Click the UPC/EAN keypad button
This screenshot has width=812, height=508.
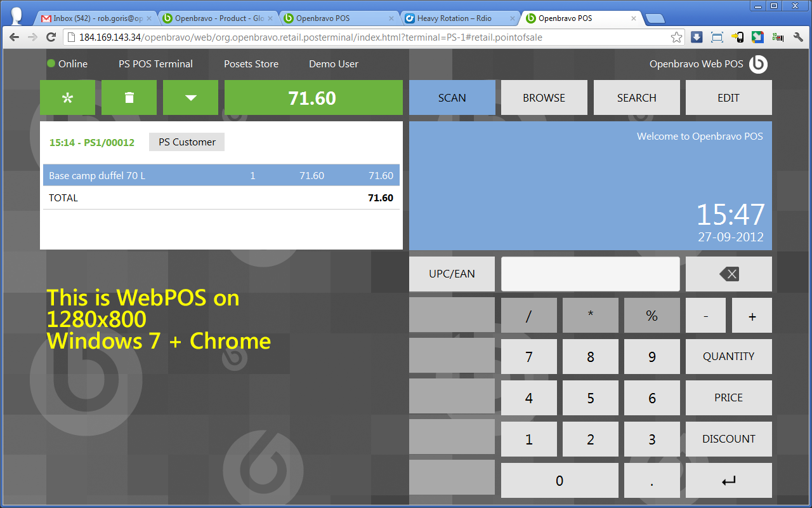452,274
